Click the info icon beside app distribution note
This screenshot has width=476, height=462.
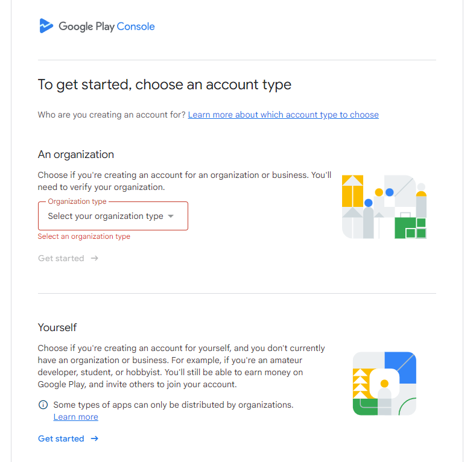pos(43,405)
